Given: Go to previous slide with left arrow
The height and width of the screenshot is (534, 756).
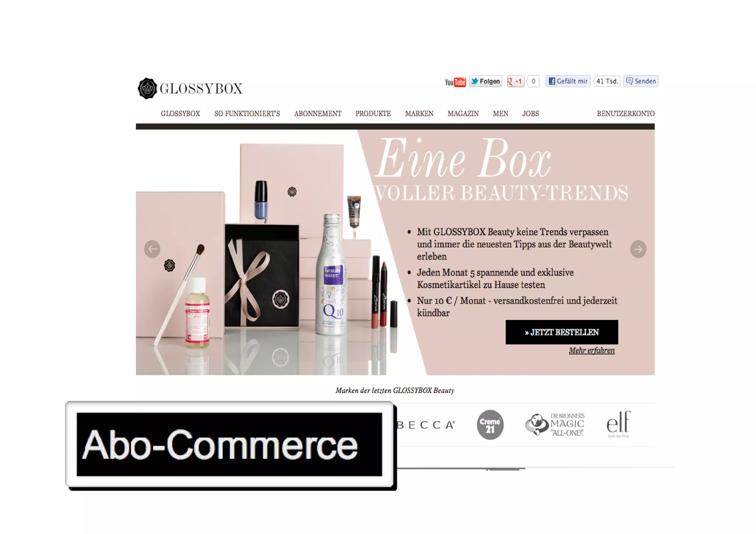Looking at the screenshot, I should [x=152, y=249].
